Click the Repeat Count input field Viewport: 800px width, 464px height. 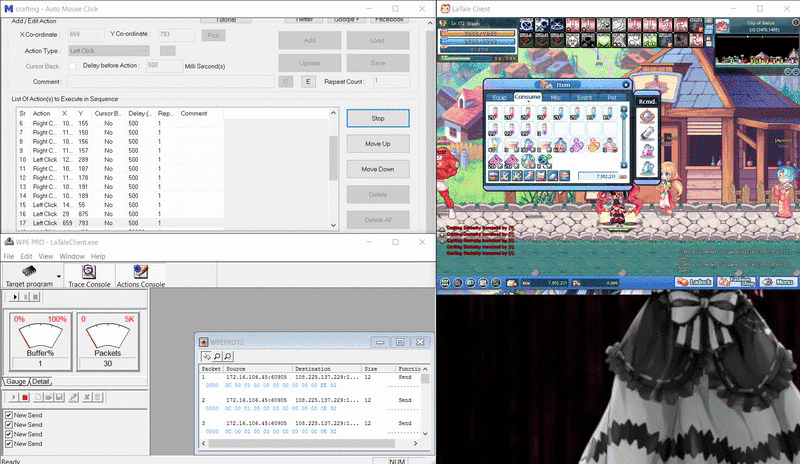[x=391, y=81]
